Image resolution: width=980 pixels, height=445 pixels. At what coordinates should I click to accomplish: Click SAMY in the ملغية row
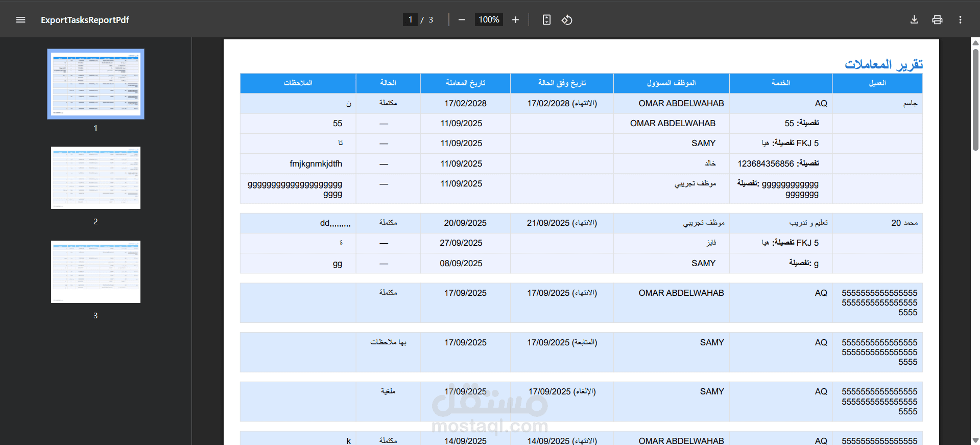click(712, 391)
